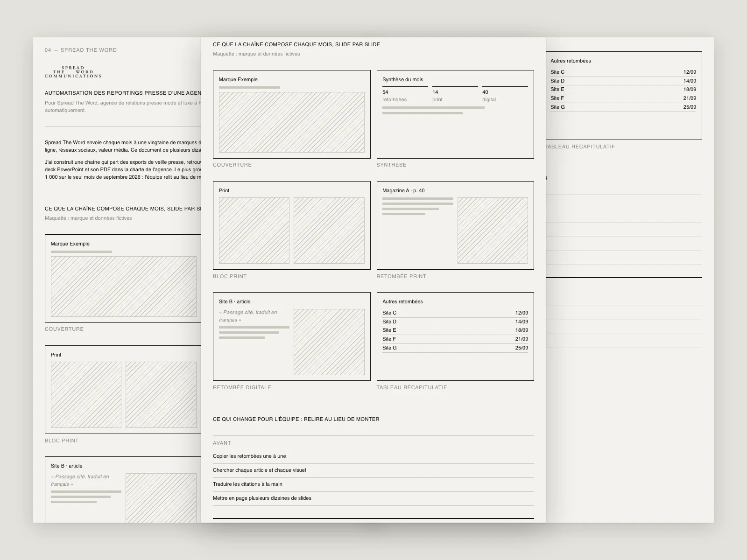Click 'Maquette : marque et données fictives' on center page

(256, 54)
